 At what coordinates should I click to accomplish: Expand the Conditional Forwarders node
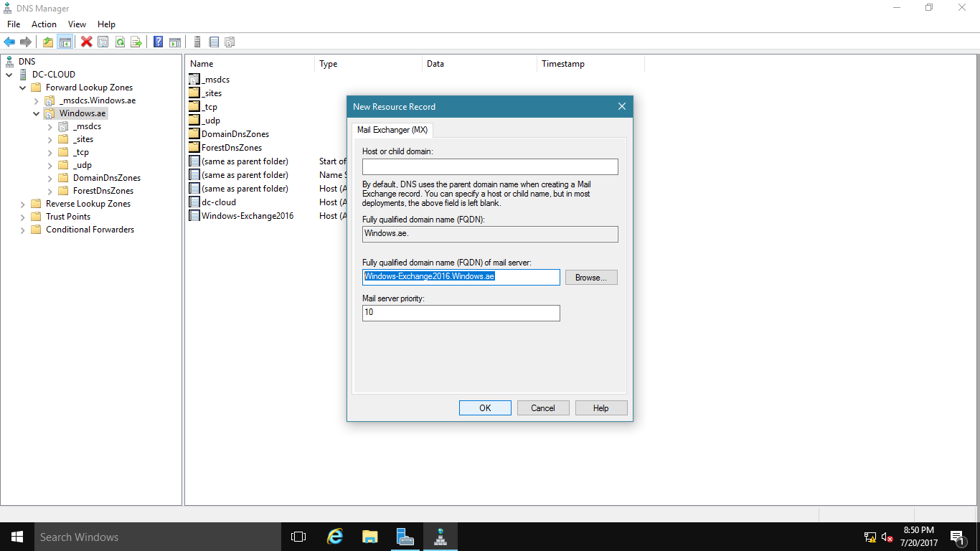(22, 230)
